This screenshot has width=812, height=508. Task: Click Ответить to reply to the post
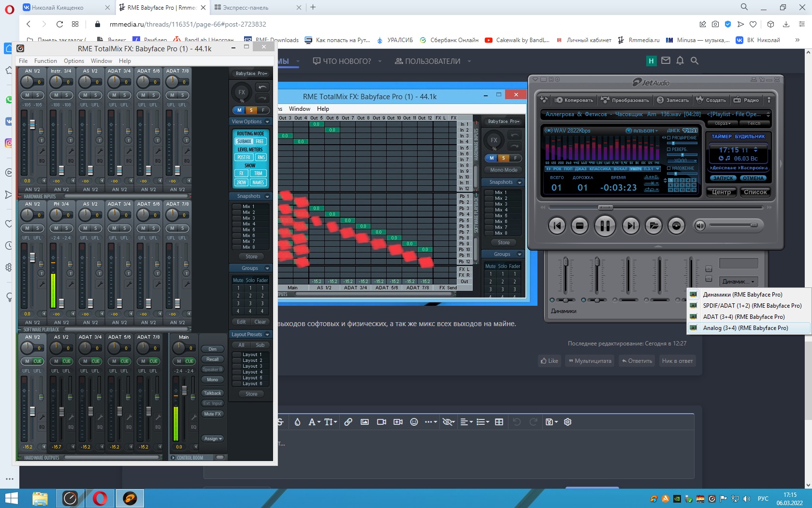[x=637, y=361]
